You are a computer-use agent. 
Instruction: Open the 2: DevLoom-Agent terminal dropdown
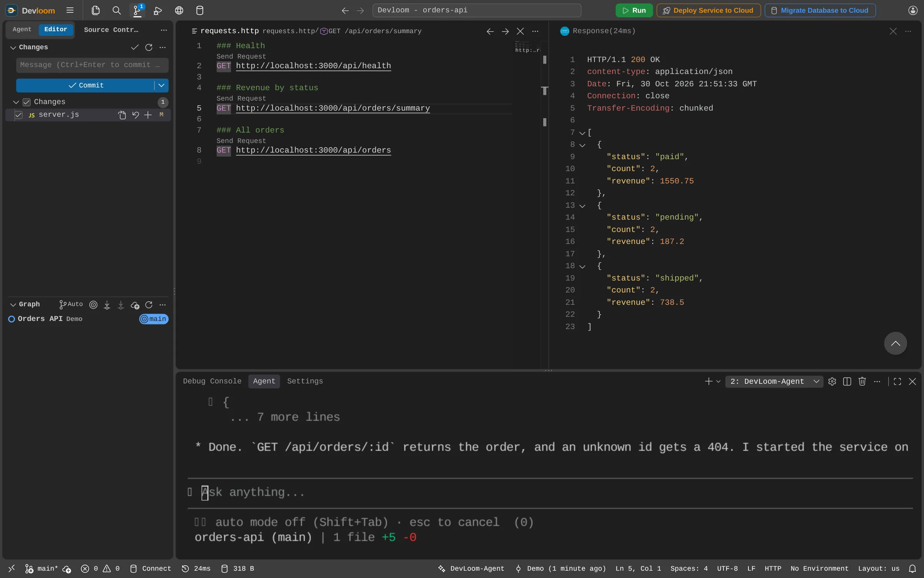click(x=774, y=381)
